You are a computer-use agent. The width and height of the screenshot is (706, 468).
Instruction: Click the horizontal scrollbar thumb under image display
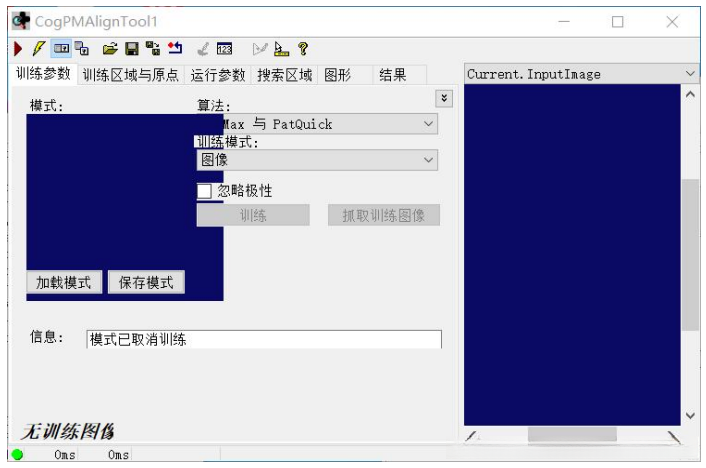(572, 435)
